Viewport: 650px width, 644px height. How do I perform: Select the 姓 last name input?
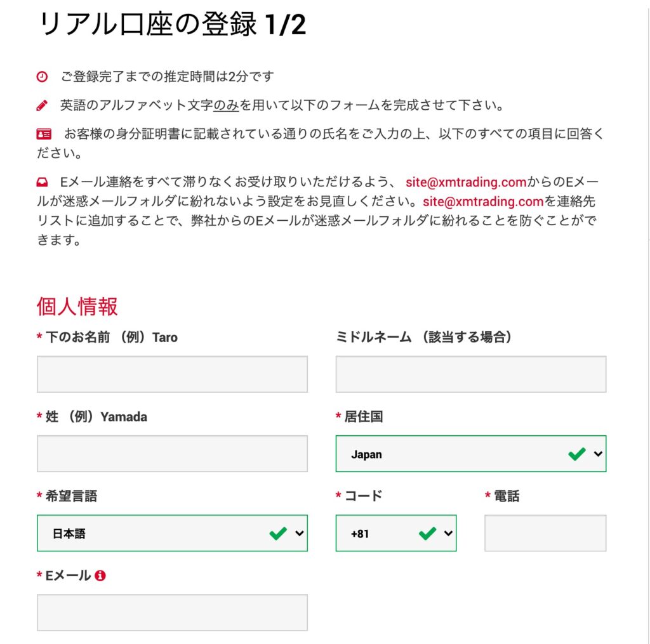(x=172, y=454)
